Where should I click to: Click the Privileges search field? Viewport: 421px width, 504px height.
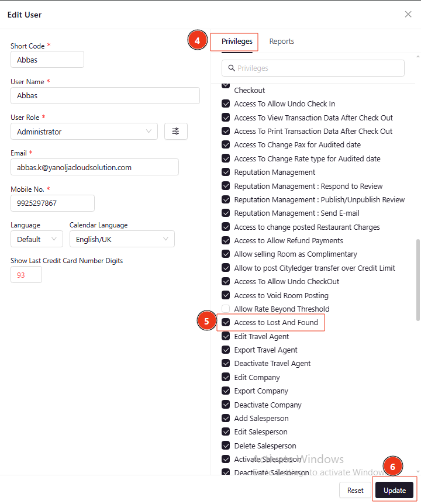click(313, 68)
